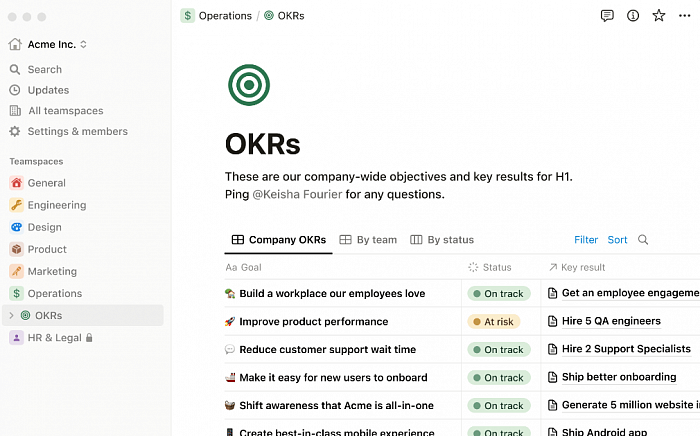This screenshot has width=700, height=436.
Task: Click the General teamspace house icon
Action: 17,183
